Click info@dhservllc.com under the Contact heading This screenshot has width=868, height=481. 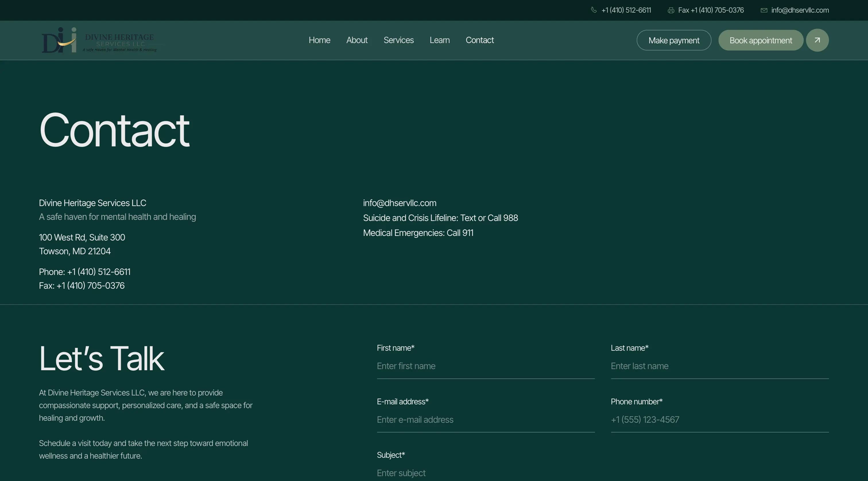(400, 203)
